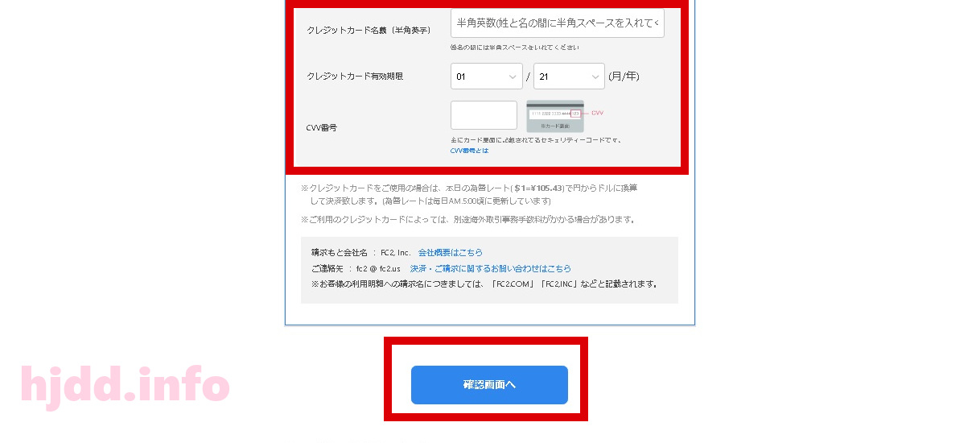Click the クレジットカード名義 label
This screenshot has height=443, width=980.
tap(369, 30)
